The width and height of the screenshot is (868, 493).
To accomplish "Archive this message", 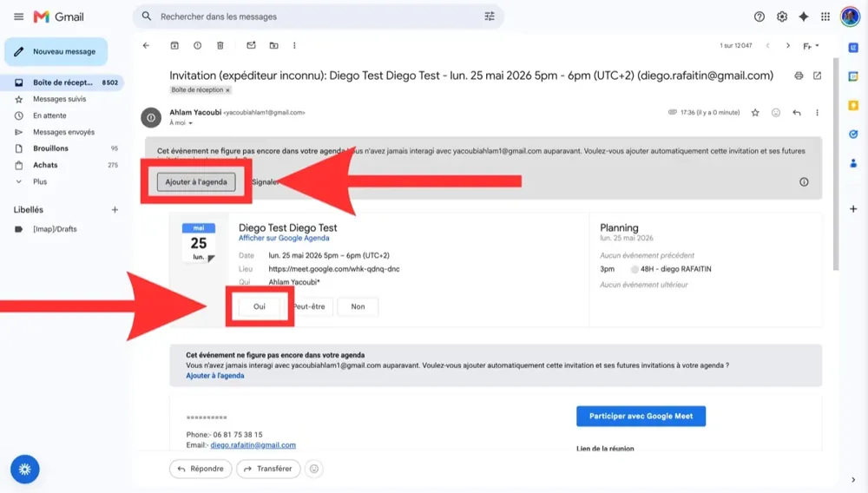I will tap(174, 45).
